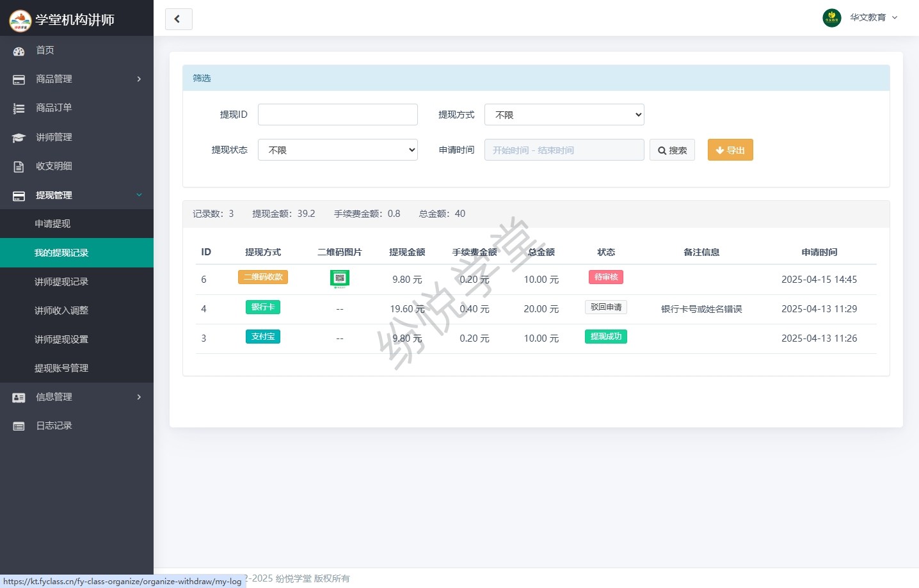Click the 信息管理 ID card icon
The width and height of the screenshot is (919, 588).
(x=19, y=397)
